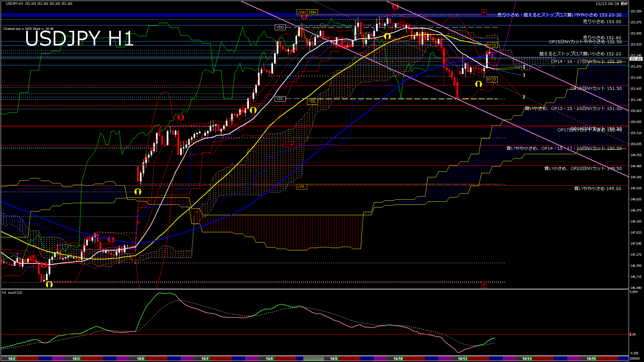
Task: Click the LWL level label box
Action: 301,187
